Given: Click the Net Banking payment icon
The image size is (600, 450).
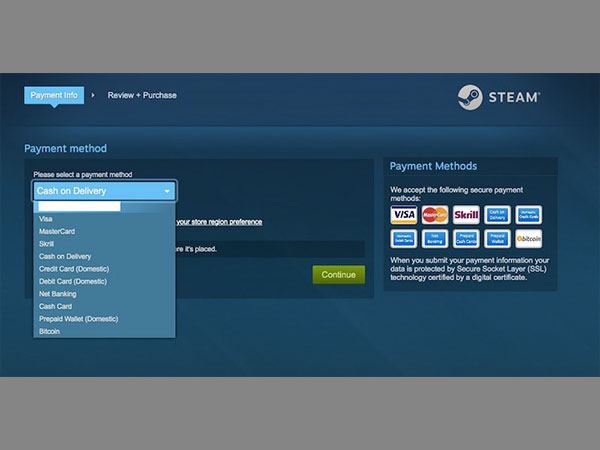Looking at the screenshot, I should [435, 239].
